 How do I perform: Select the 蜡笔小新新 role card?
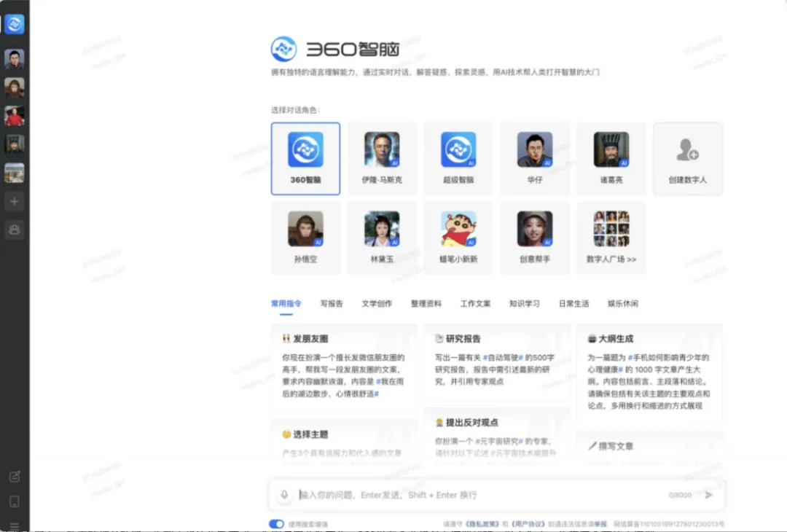pyautogui.click(x=458, y=238)
